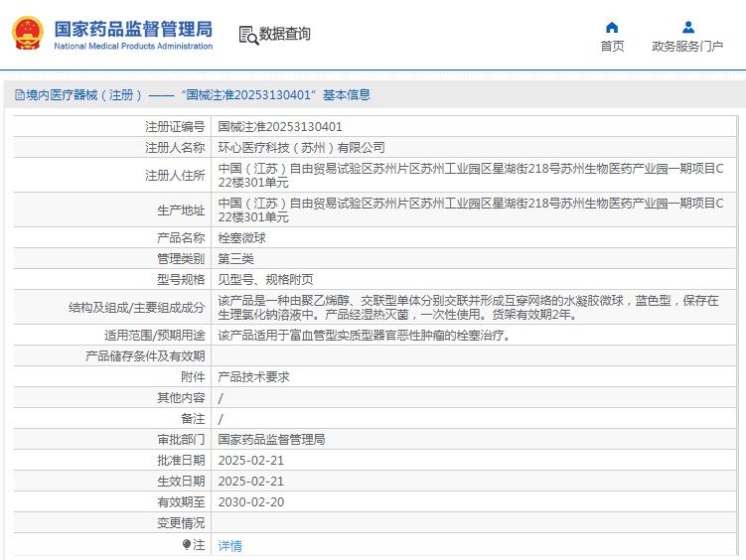Click 产品技术要求 attachment text
The image size is (746, 560).
(x=253, y=377)
